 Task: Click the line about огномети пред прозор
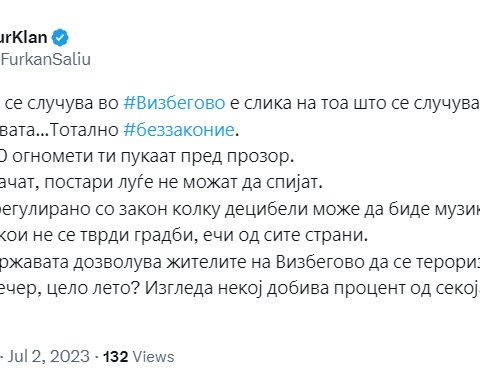click(x=147, y=156)
